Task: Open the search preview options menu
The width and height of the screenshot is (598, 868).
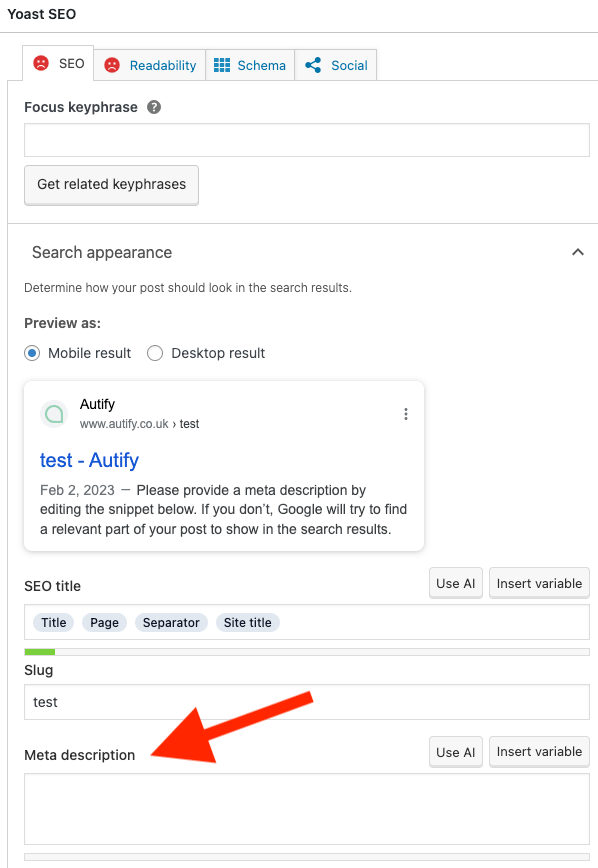Action: (x=406, y=414)
